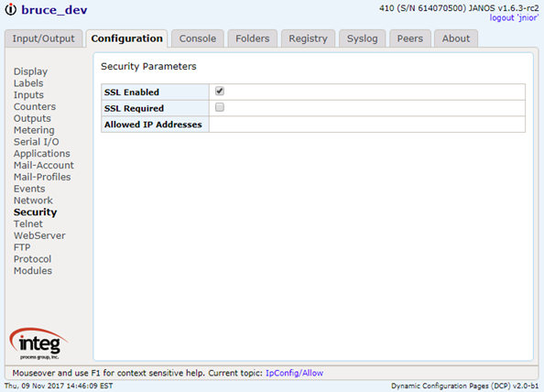The height and width of the screenshot is (392, 544).
Task: Click the integ process group logo
Action: click(x=38, y=343)
